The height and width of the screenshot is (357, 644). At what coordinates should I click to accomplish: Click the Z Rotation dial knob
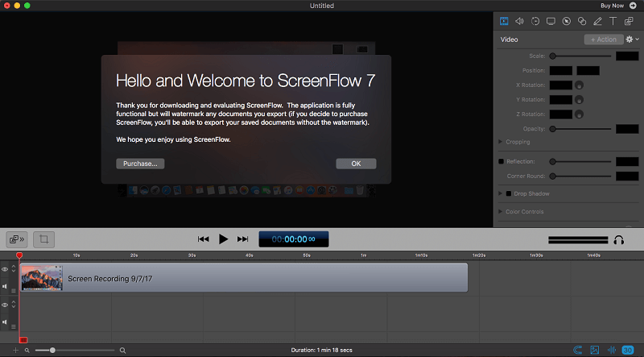(x=579, y=114)
